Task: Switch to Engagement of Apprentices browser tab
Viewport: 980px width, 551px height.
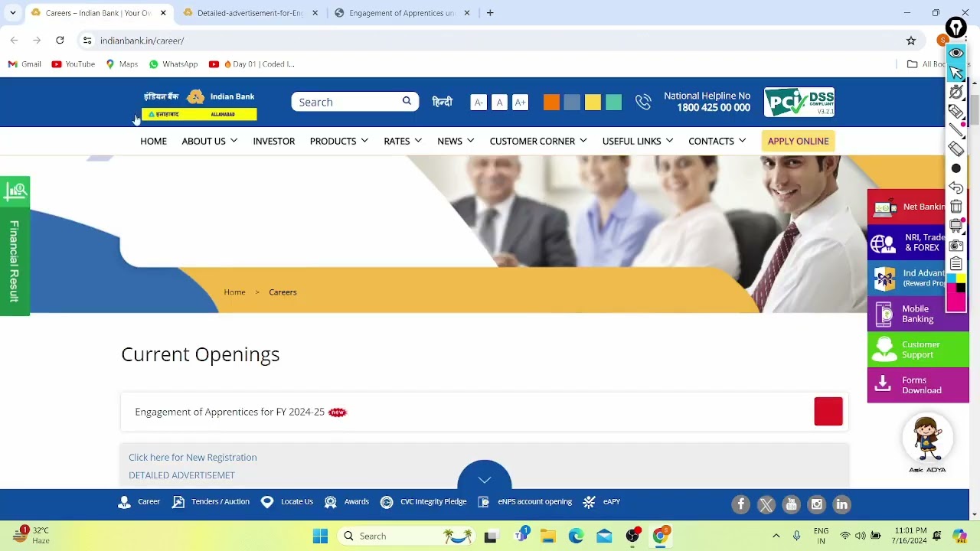Action: pos(402,13)
